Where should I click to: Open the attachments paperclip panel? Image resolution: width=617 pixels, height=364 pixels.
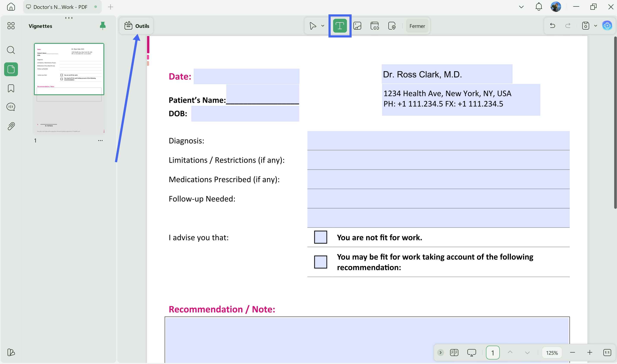pyautogui.click(x=11, y=126)
